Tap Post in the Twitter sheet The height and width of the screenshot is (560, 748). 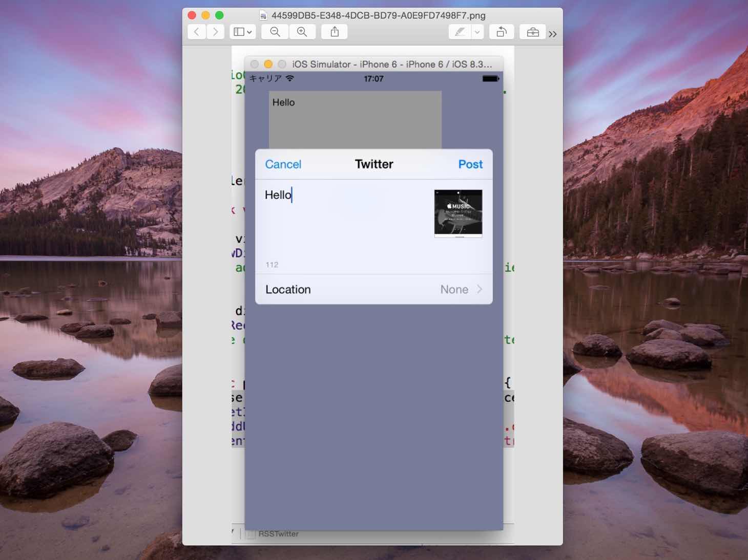coord(470,164)
